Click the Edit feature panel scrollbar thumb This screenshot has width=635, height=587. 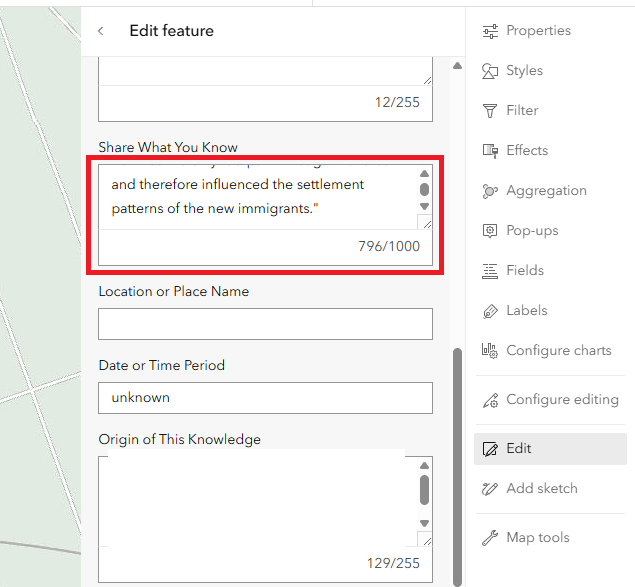(x=458, y=466)
